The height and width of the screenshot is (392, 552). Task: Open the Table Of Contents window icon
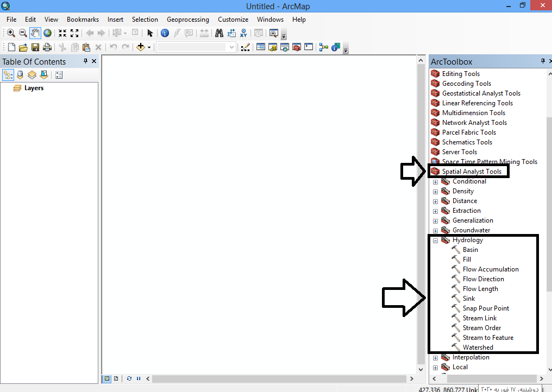click(x=260, y=47)
